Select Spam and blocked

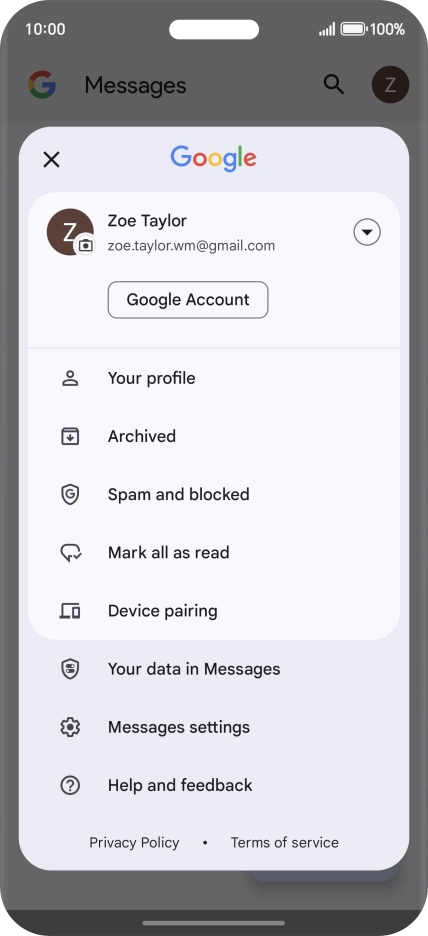point(214,494)
